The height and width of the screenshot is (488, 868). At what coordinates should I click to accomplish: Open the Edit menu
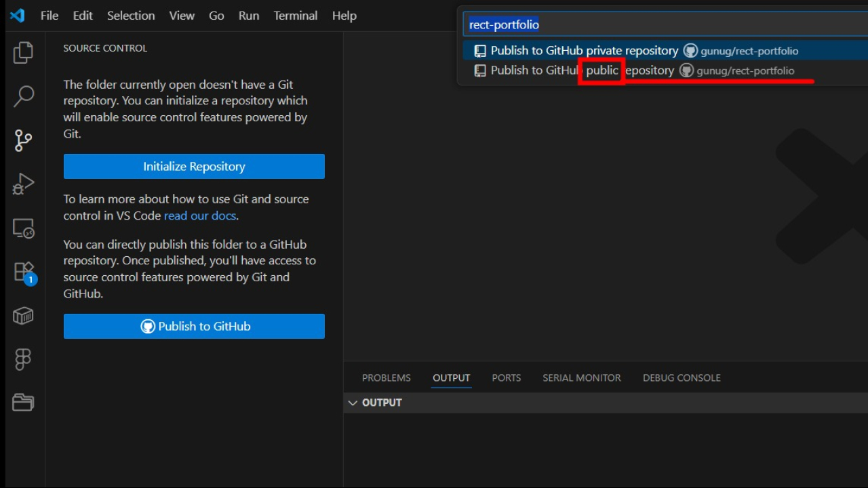(x=83, y=16)
